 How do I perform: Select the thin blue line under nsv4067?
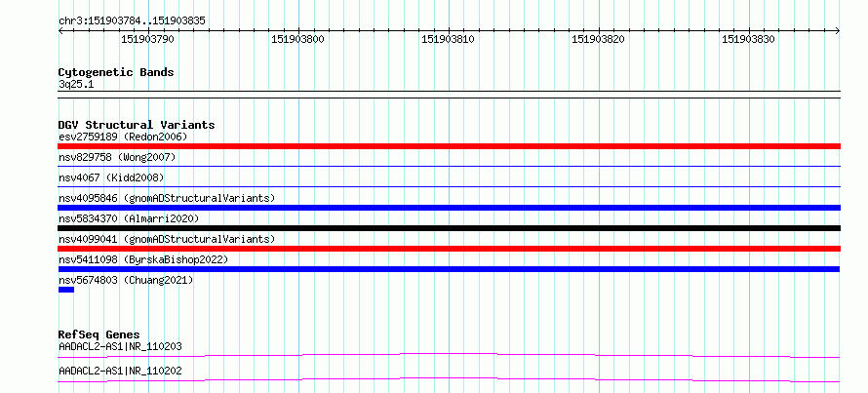pyautogui.click(x=449, y=186)
